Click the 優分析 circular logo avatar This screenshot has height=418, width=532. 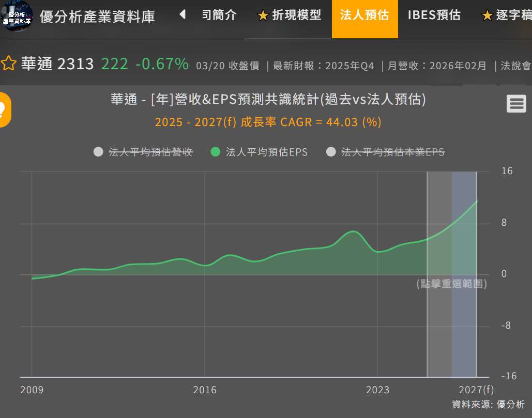[x=17, y=16]
